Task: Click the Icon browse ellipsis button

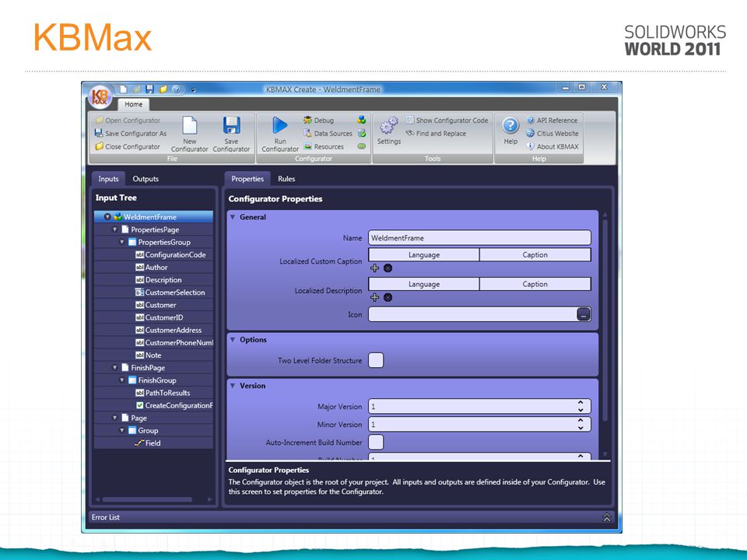Action: coord(583,314)
